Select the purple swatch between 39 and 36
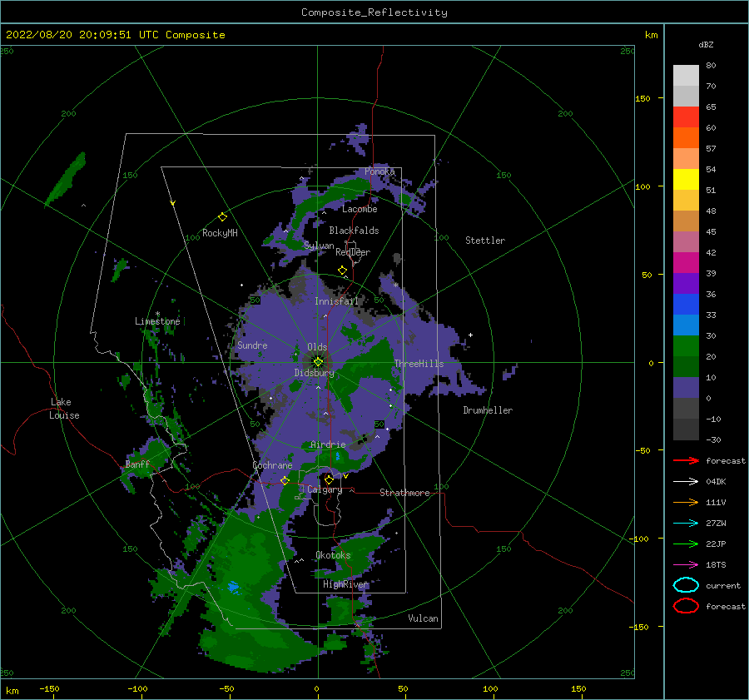 point(686,284)
